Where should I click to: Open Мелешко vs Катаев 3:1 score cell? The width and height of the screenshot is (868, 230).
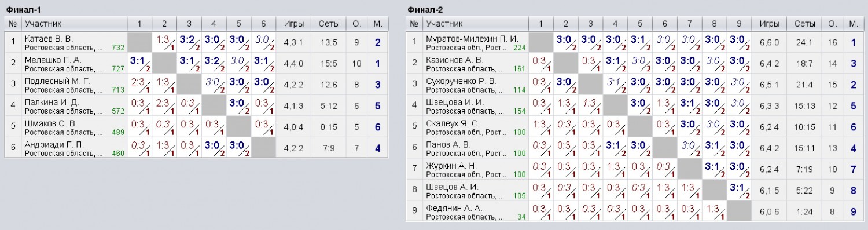coord(139,63)
